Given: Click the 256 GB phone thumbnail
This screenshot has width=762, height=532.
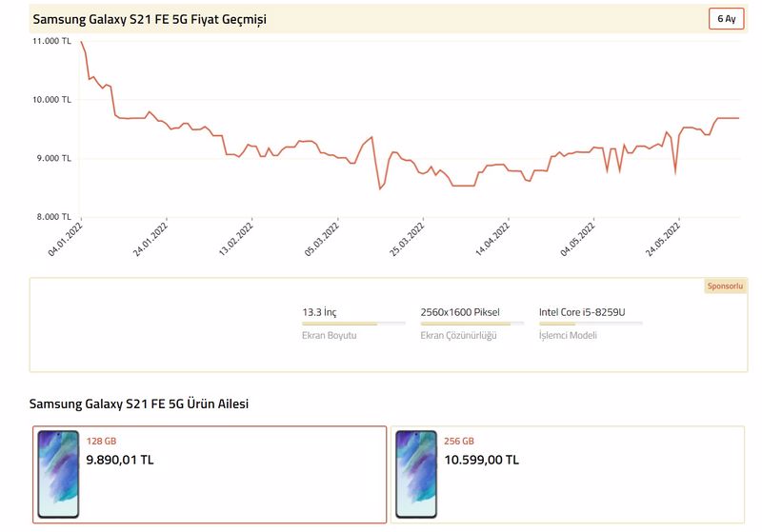Looking at the screenshot, I should 416,473.
